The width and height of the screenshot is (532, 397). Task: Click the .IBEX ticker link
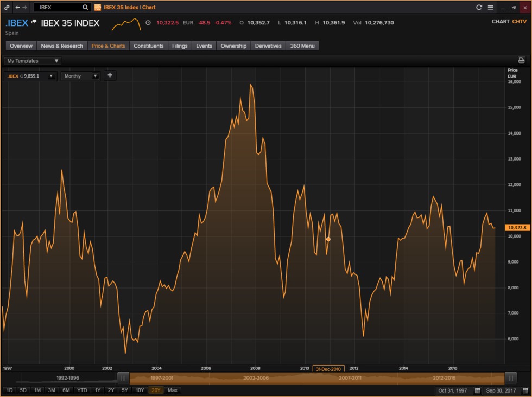point(17,23)
